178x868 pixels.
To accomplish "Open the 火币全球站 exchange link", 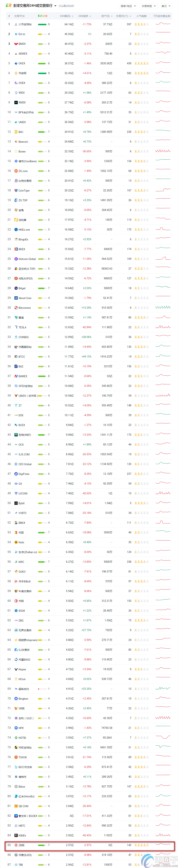I will 25,24.
